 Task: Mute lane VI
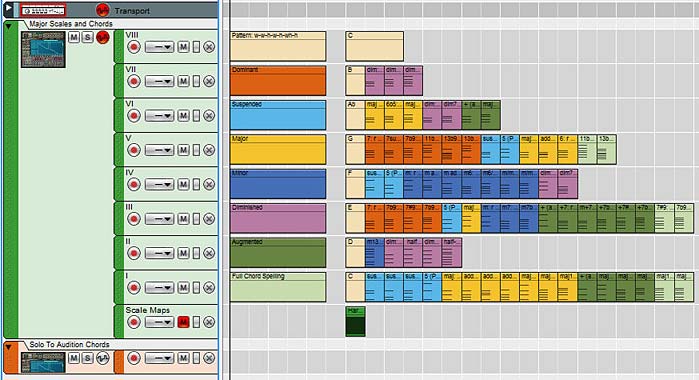[183, 116]
